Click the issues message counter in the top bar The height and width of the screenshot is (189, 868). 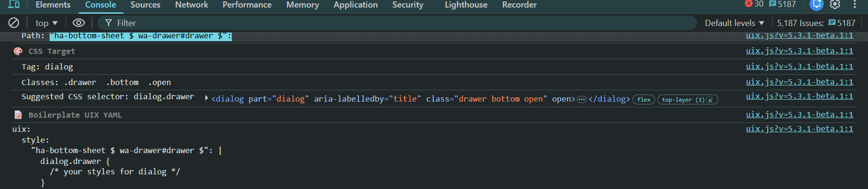(x=782, y=4)
